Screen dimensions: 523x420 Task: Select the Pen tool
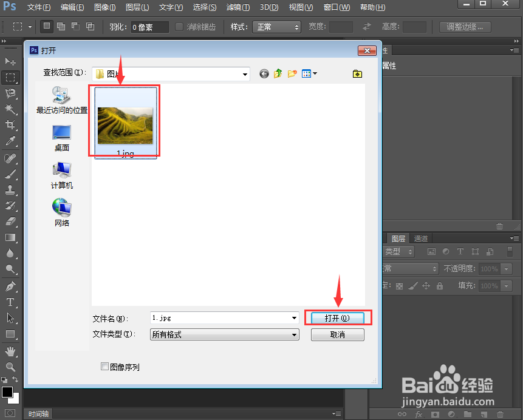click(10, 286)
